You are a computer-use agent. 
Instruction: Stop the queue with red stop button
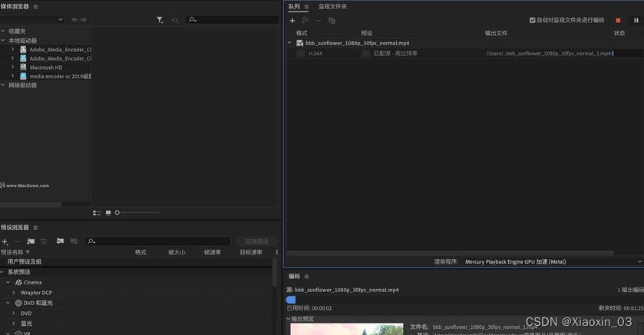(x=618, y=21)
